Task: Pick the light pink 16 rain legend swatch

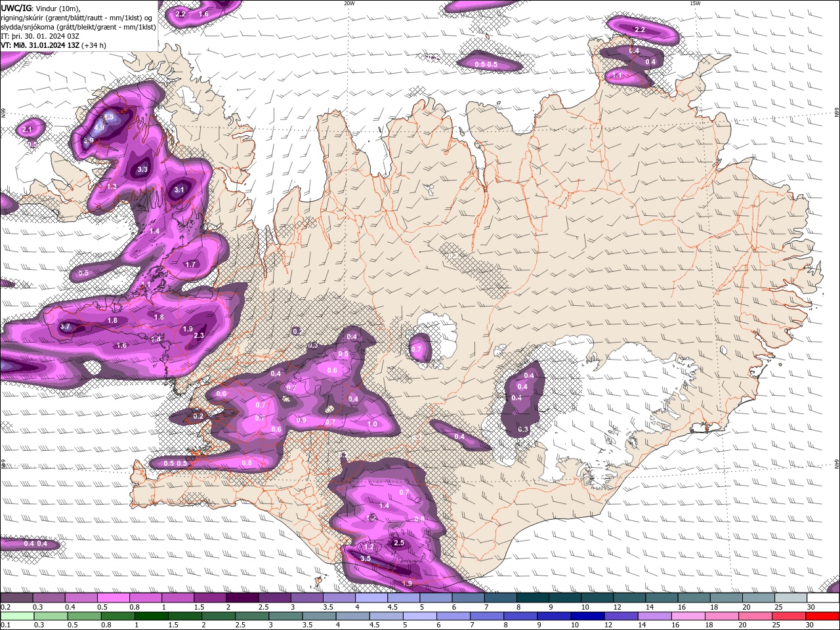Action: coord(688,616)
